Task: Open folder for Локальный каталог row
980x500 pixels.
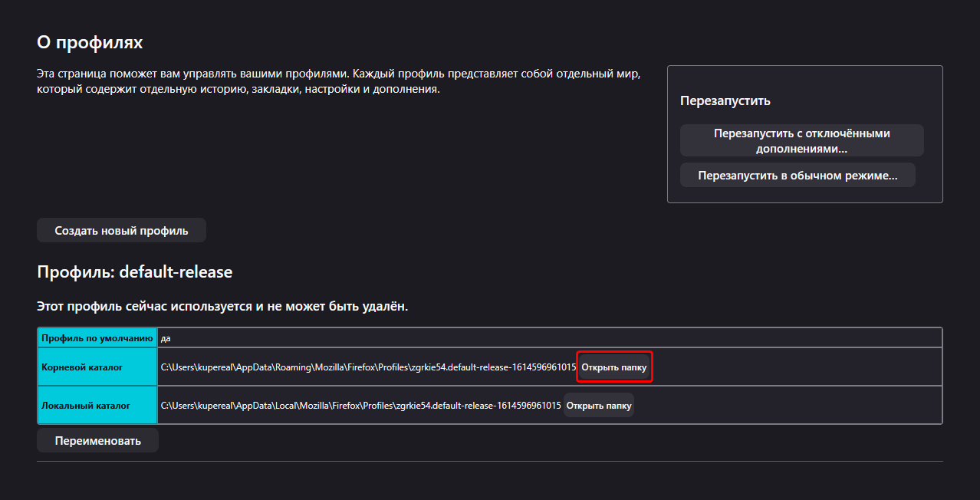Action: click(599, 405)
